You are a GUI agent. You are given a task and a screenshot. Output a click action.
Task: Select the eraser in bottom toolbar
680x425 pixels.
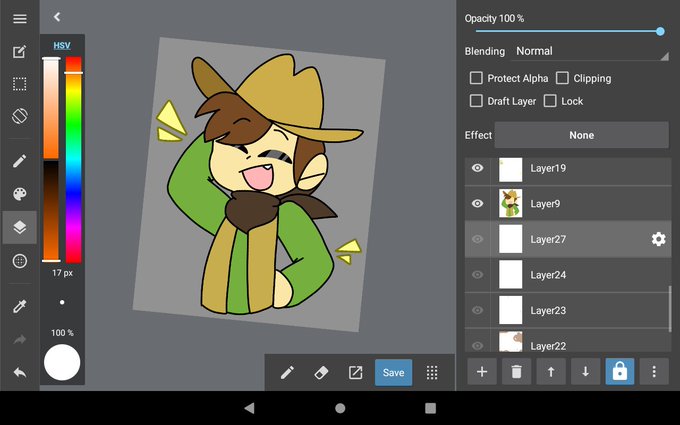pyautogui.click(x=321, y=373)
